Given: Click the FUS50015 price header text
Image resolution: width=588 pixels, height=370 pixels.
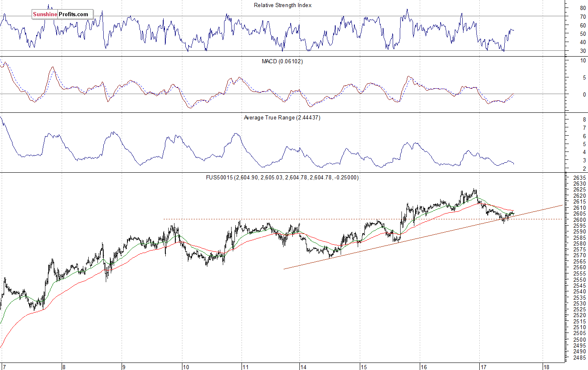Looking at the screenshot, I should pos(282,177).
